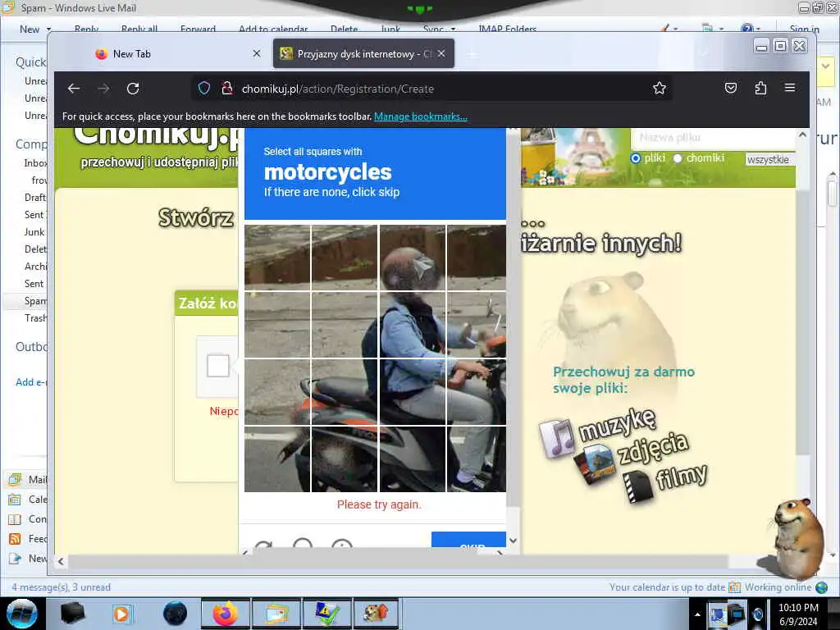Click the horizontal scrollbar thumb in browser
840x630 pixels.
click(398, 561)
